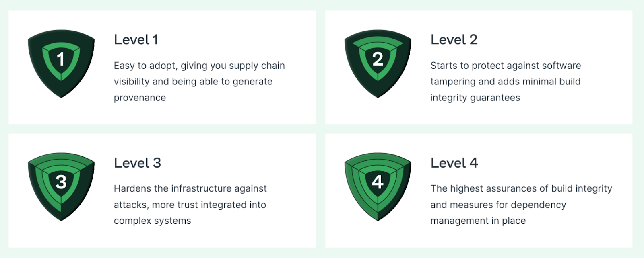Open the "Level 4" heading text
Screen dimensions: 644x258
454,163
